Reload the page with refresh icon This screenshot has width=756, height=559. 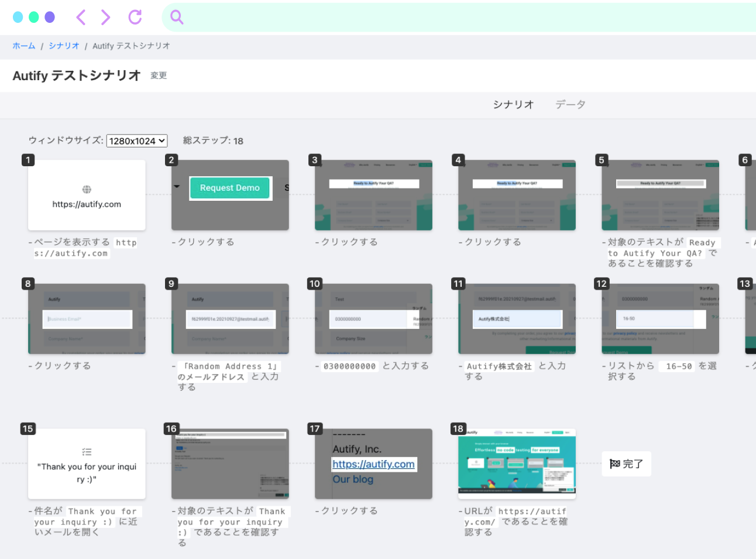click(135, 18)
